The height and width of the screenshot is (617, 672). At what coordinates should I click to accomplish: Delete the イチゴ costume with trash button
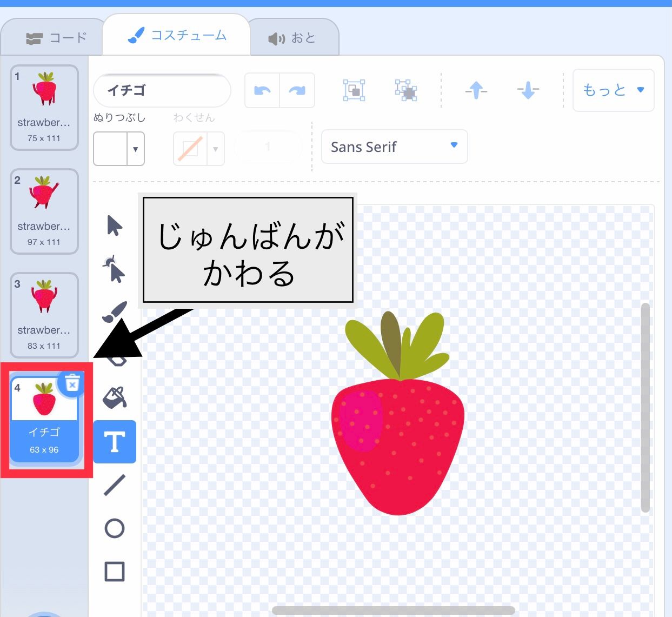[72, 383]
